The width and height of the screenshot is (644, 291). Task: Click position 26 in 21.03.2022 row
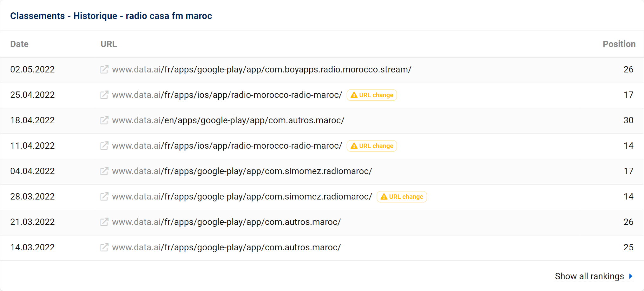click(628, 222)
